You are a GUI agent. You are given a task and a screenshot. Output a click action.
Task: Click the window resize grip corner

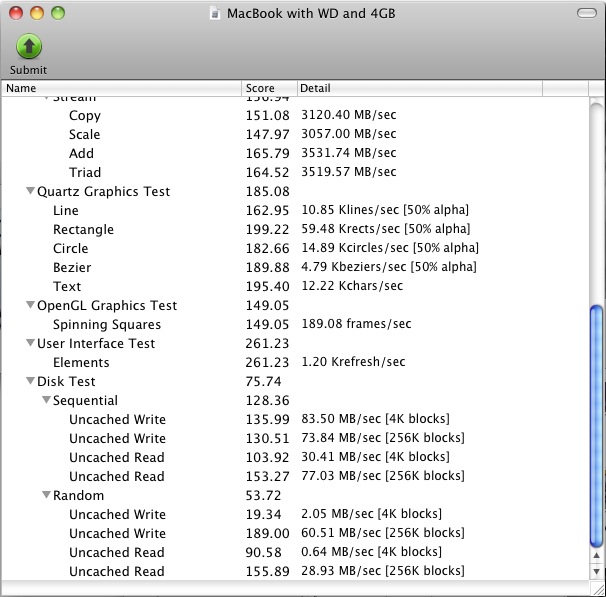pyautogui.click(x=597, y=588)
